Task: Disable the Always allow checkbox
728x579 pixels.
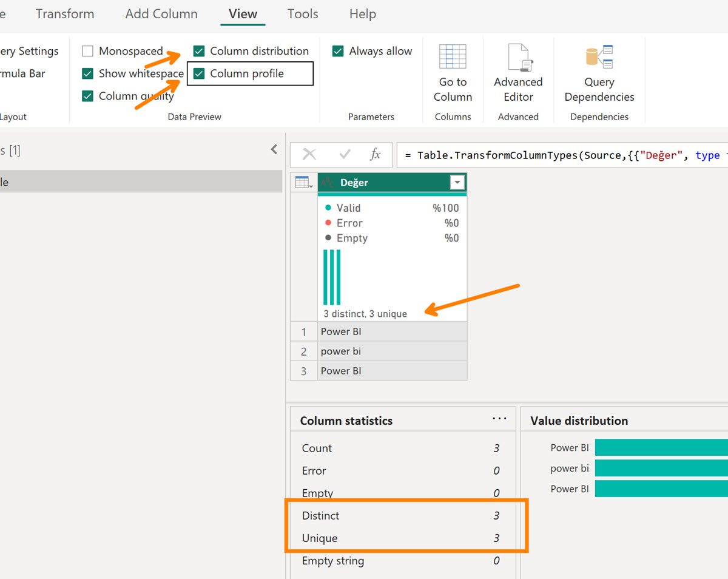Action: point(338,51)
